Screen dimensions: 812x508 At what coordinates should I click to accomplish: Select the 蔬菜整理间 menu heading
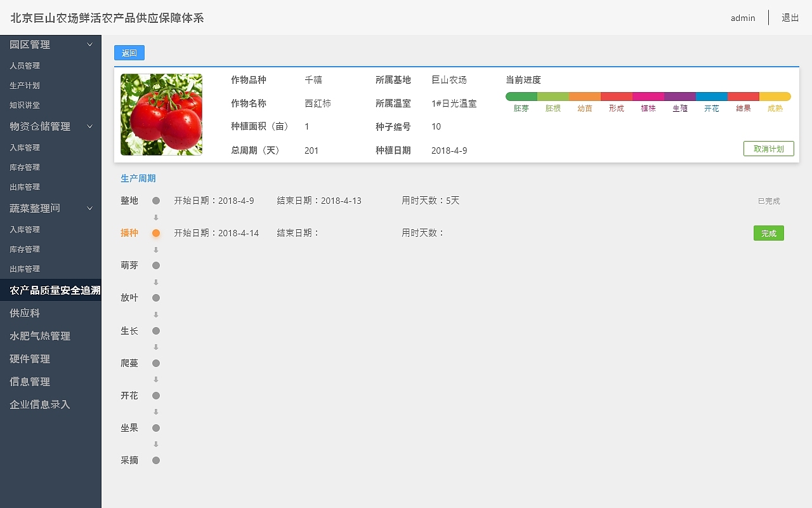tap(35, 208)
